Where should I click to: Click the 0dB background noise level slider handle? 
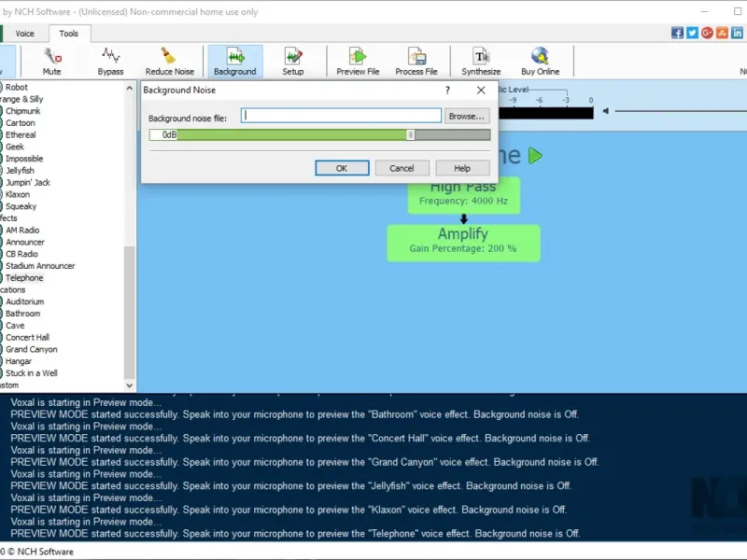[x=410, y=134]
